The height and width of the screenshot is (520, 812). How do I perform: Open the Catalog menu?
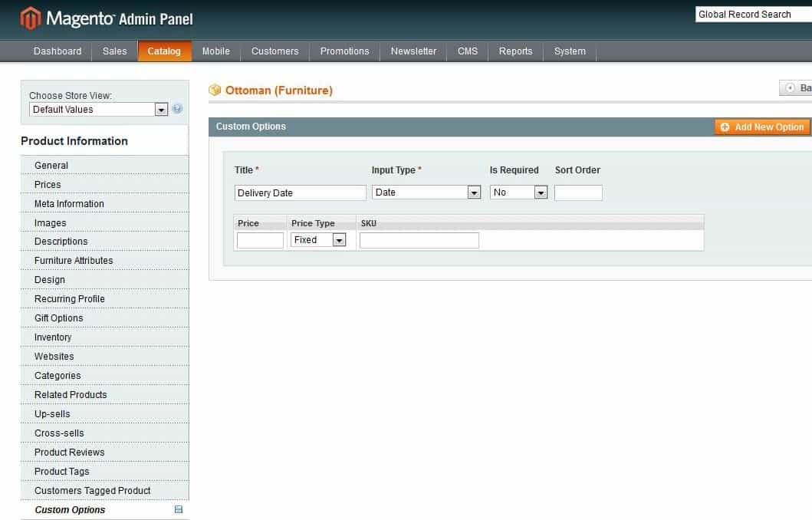(x=164, y=51)
